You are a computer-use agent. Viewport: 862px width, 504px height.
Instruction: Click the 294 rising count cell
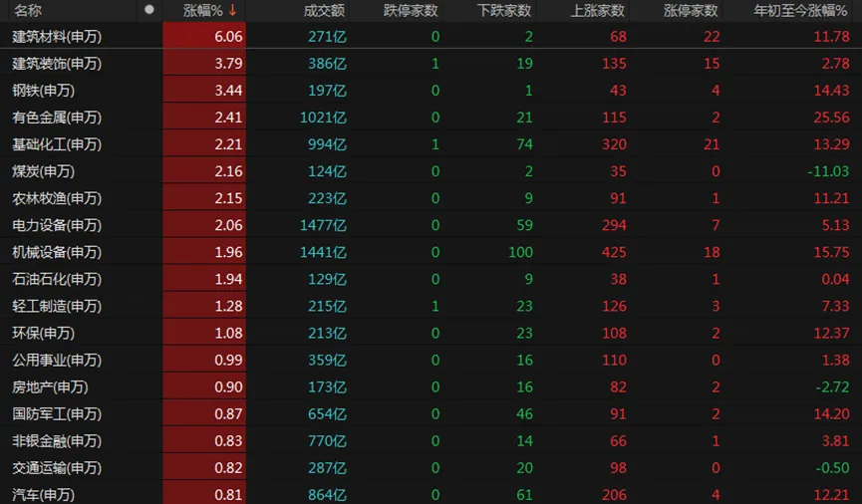point(614,225)
